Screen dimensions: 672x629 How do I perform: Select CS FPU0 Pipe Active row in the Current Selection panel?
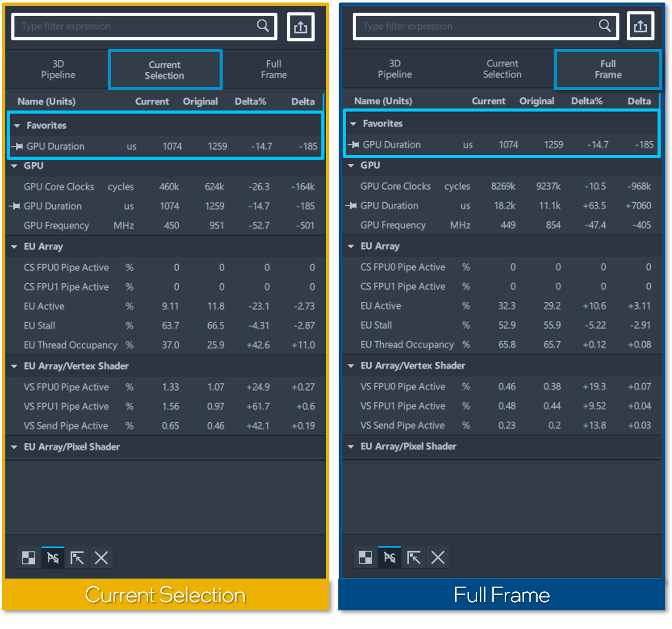point(165,268)
